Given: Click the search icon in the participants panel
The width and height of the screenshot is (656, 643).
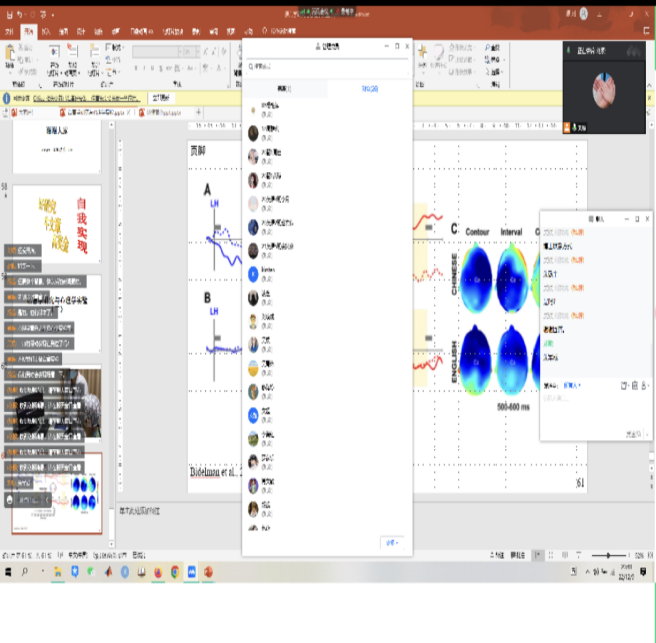Looking at the screenshot, I should tap(250, 67).
